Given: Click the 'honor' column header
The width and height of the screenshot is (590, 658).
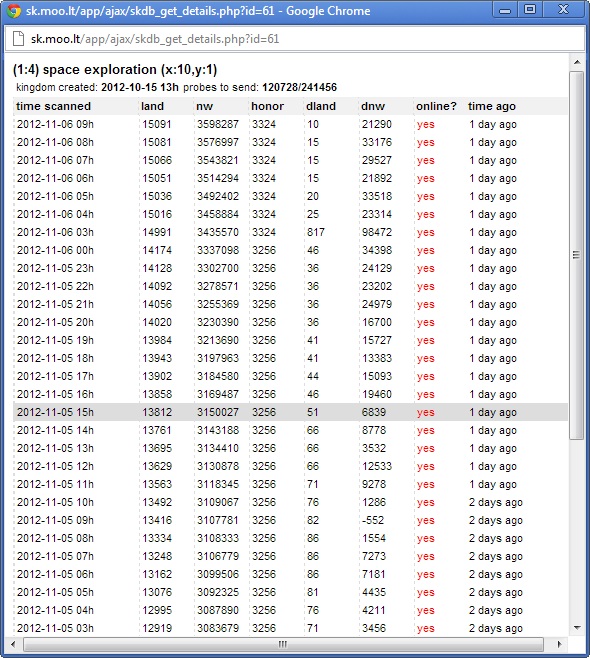Looking at the screenshot, I should (267, 106).
